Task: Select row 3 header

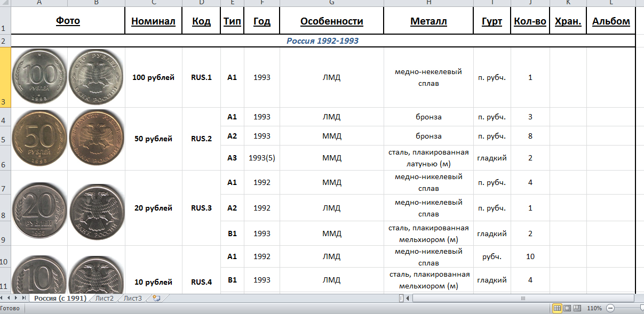Action: pos(5,77)
